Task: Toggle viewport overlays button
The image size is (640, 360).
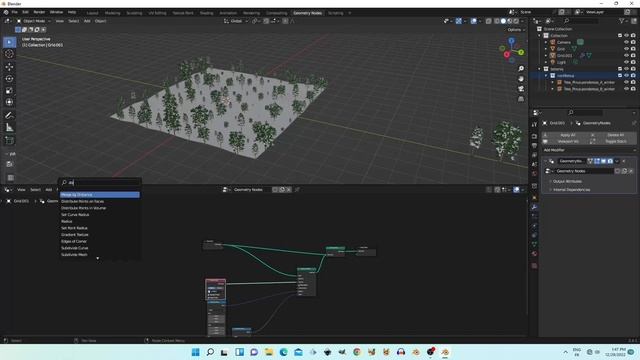Action: [x=473, y=21]
